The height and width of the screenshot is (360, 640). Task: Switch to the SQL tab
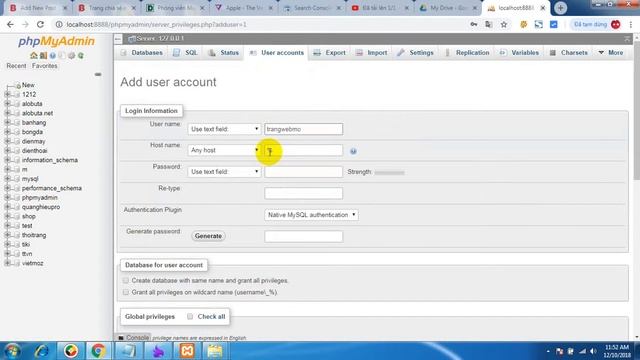(x=185, y=53)
